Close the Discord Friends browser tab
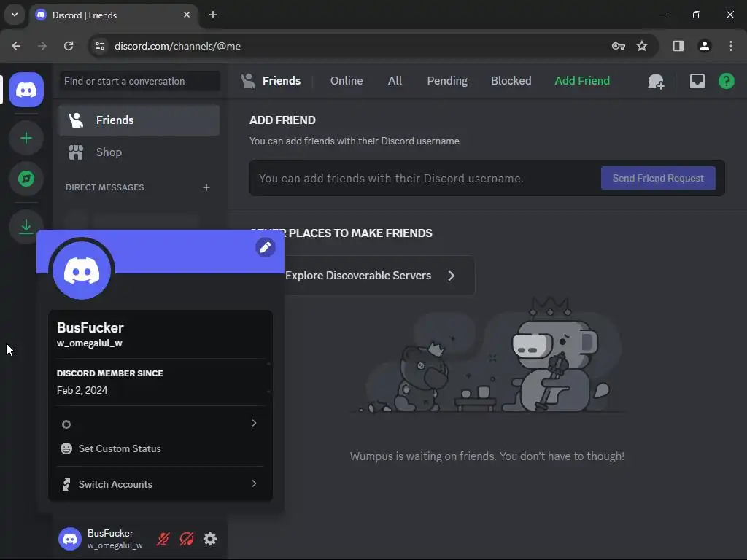The height and width of the screenshot is (560, 747). 187,15
